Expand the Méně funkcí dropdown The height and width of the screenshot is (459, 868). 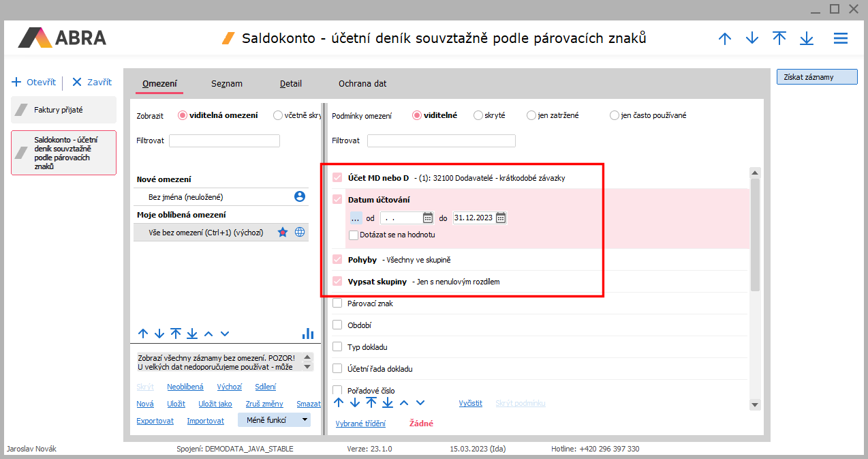[305, 420]
